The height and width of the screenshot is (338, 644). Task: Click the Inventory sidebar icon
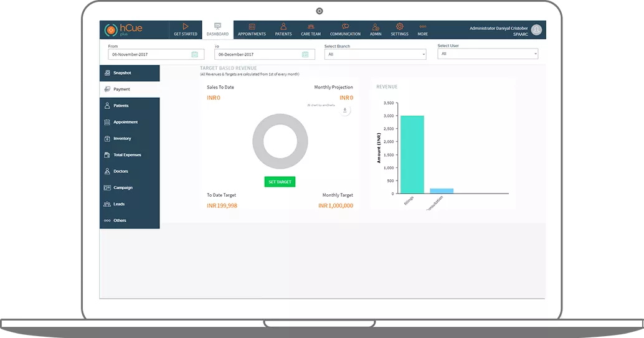(107, 138)
